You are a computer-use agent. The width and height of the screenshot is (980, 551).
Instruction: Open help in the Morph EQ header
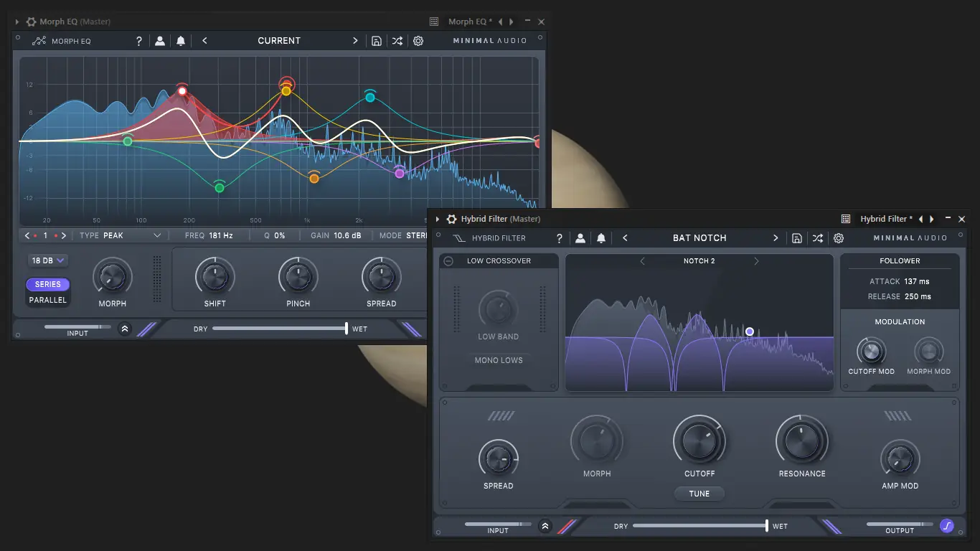pos(139,41)
